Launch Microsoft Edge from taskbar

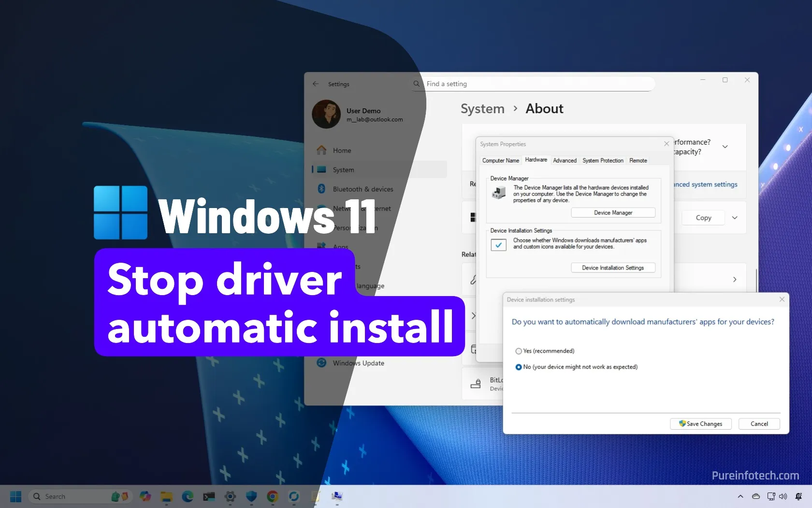(x=188, y=496)
